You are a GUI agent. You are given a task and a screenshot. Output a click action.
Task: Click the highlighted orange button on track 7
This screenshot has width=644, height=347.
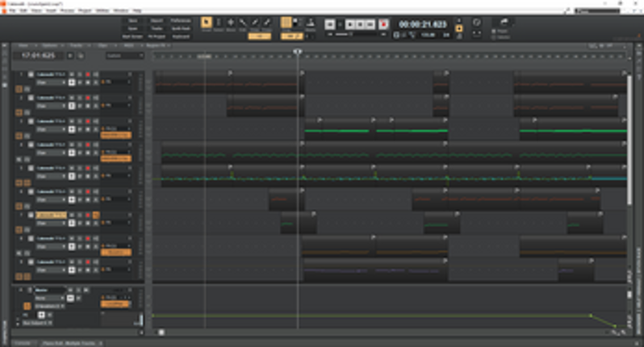(96, 215)
